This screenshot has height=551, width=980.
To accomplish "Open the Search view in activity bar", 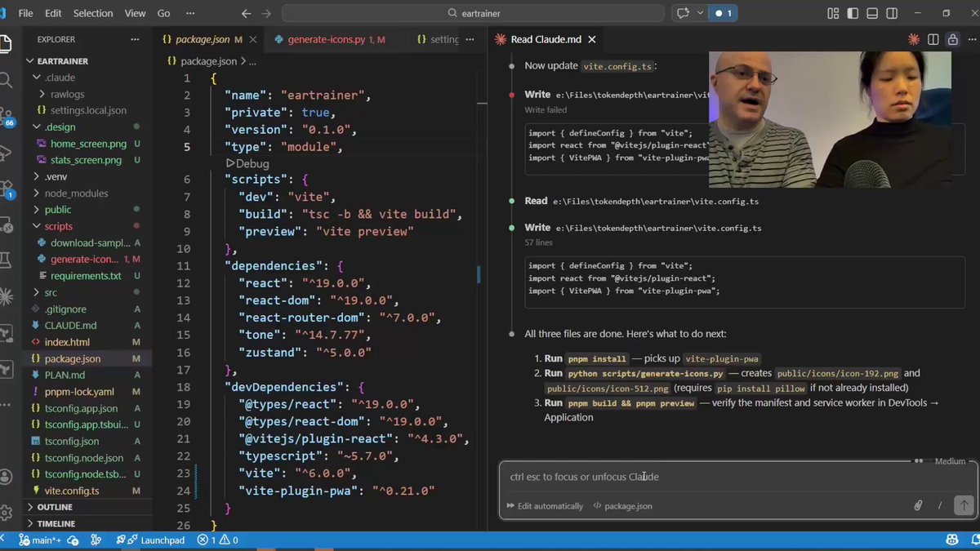I will tap(6, 79).
